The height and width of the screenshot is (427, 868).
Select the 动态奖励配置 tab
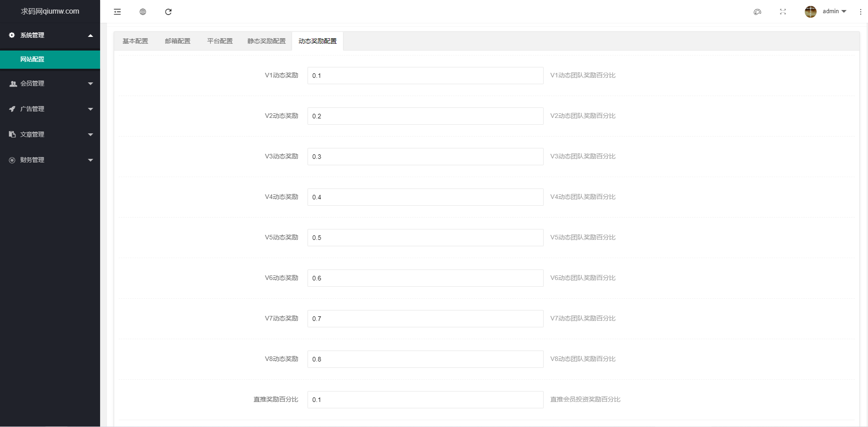pyautogui.click(x=318, y=41)
